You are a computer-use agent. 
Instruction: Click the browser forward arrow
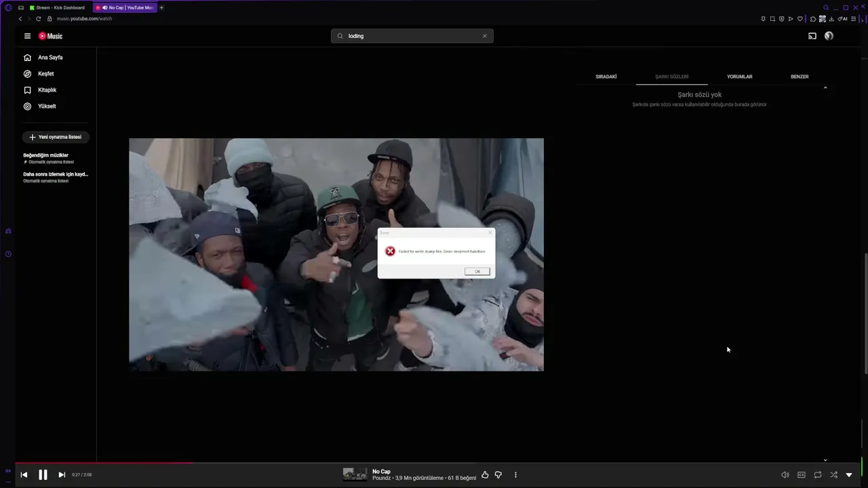click(x=29, y=19)
